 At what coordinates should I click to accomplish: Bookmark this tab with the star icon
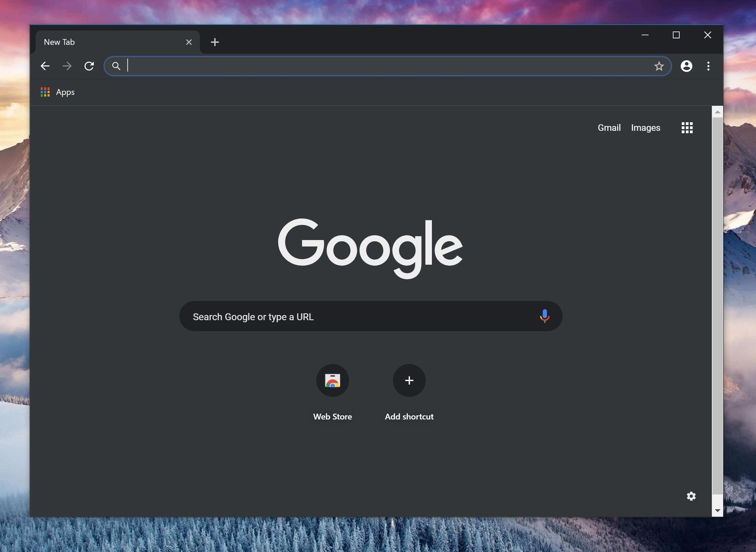[x=659, y=66]
